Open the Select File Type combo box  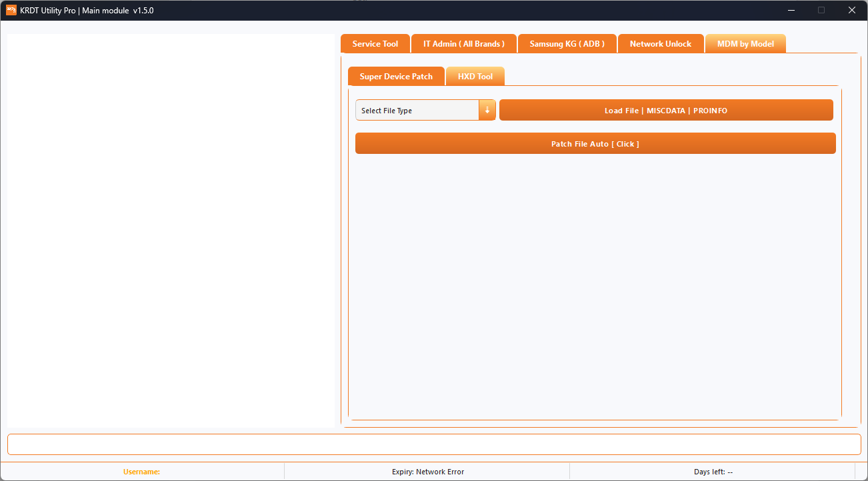pyautogui.click(x=417, y=109)
